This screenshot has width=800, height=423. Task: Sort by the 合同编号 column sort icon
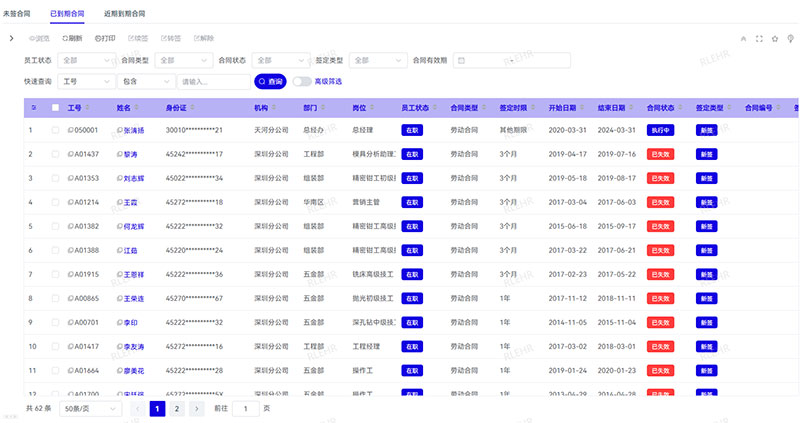coord(778,108)
